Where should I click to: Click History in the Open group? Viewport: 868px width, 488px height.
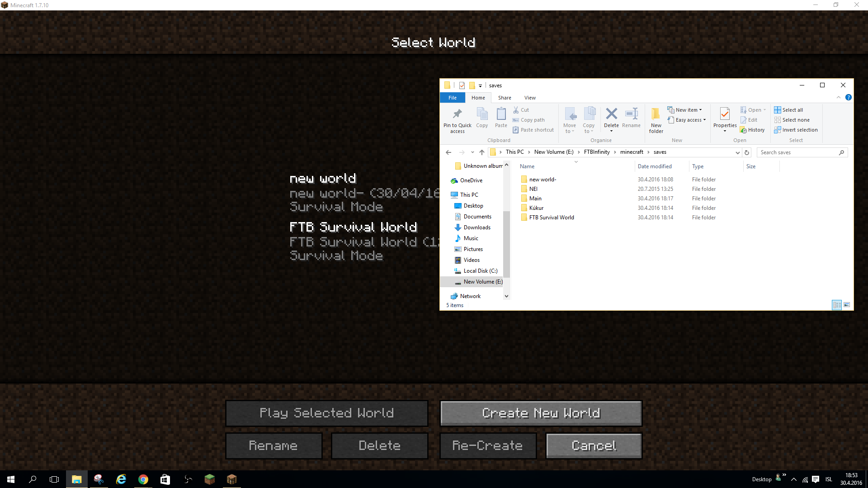pos(752,130)
